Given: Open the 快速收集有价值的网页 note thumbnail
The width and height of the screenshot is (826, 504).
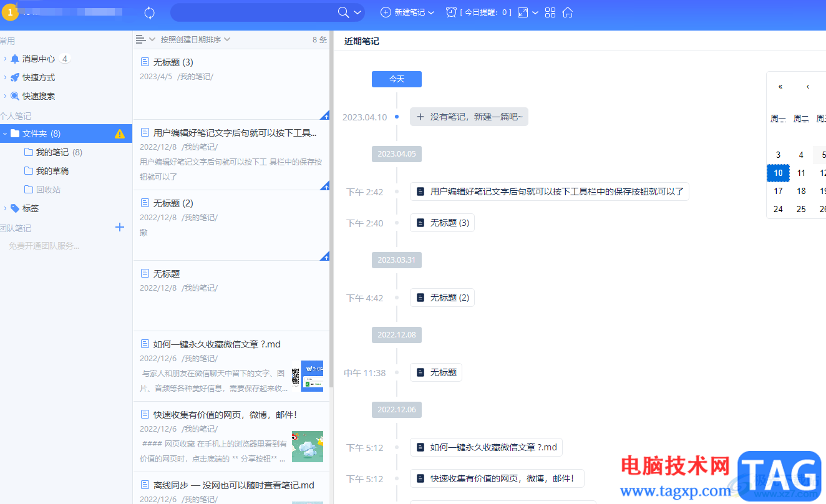Looking at the screenshot, I should pyautogui.click(x=308, y=447).
